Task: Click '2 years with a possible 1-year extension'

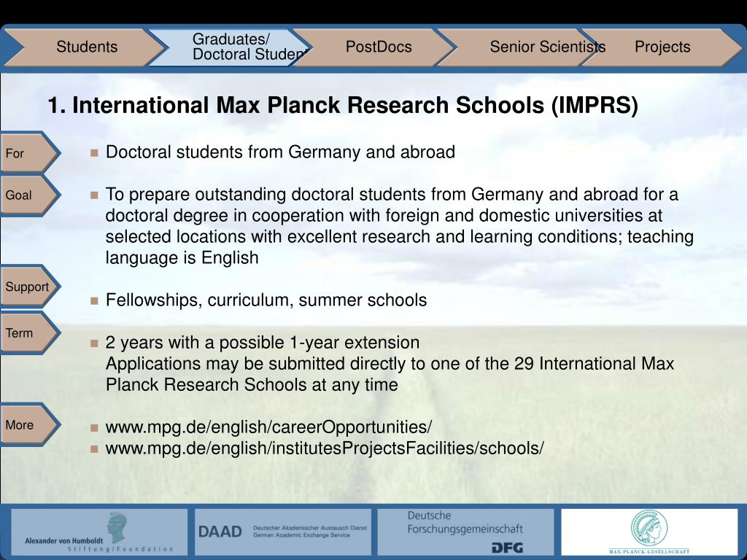Action: coord(263,343)
